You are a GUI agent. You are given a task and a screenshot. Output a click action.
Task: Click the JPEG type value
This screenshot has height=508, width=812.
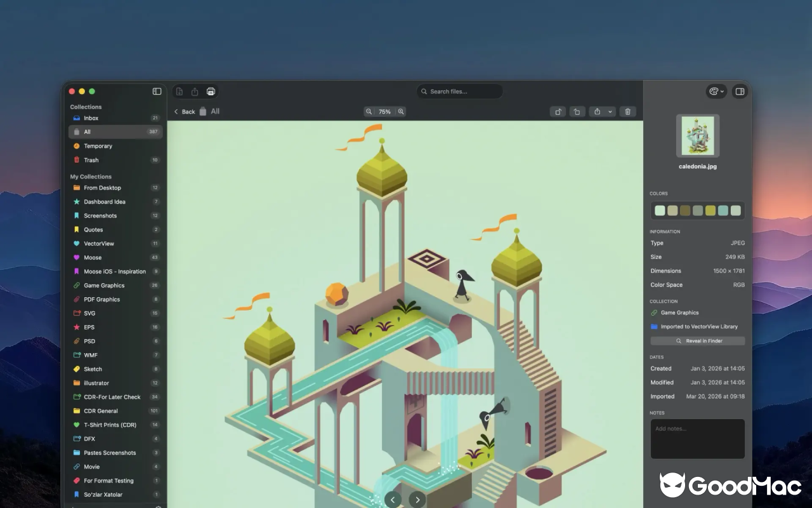(x=738, y=243)
